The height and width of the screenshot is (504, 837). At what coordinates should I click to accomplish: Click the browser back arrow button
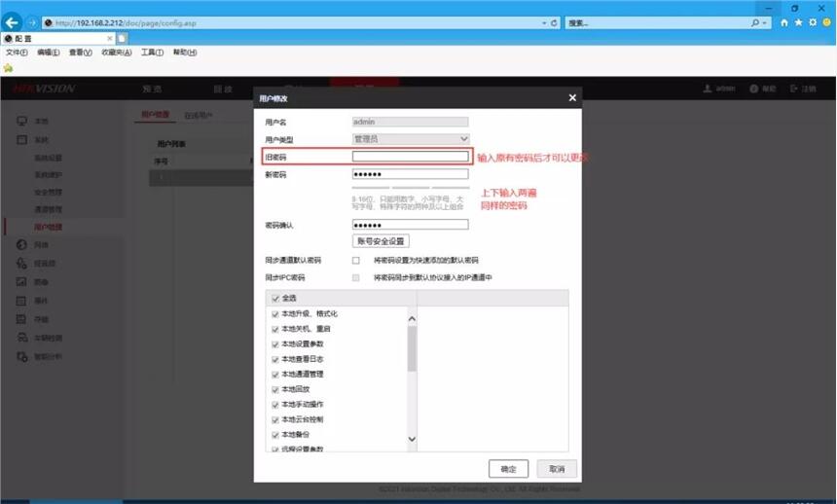13,22
